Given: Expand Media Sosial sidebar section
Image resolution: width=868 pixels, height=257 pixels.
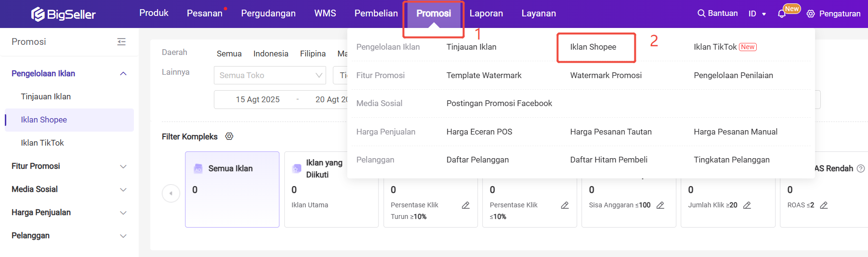Looking at the screenshot, I should point(123,189).
